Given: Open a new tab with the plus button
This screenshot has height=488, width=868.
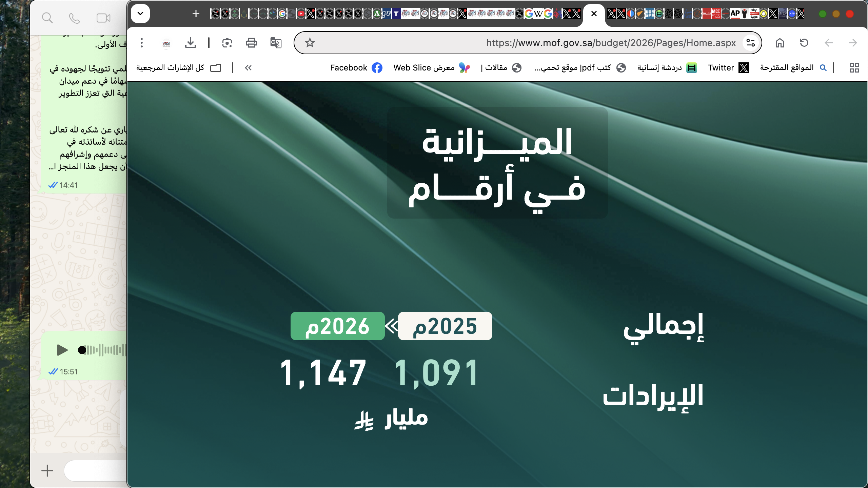Looking at the screenshot, I should 196,14.
